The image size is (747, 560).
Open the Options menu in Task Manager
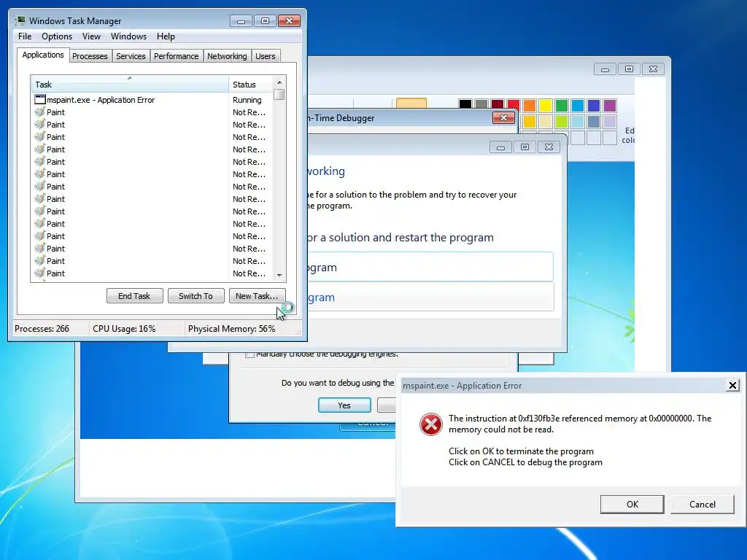coord(57,36)
